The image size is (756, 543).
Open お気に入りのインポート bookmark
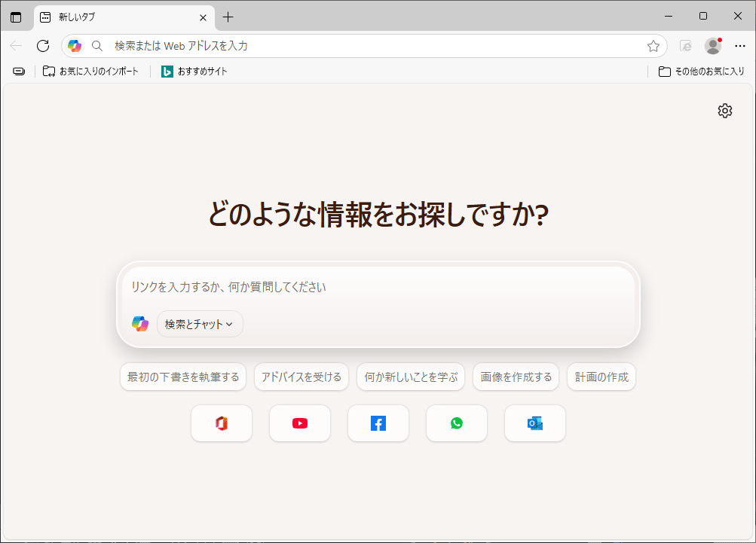coord(90,72)
